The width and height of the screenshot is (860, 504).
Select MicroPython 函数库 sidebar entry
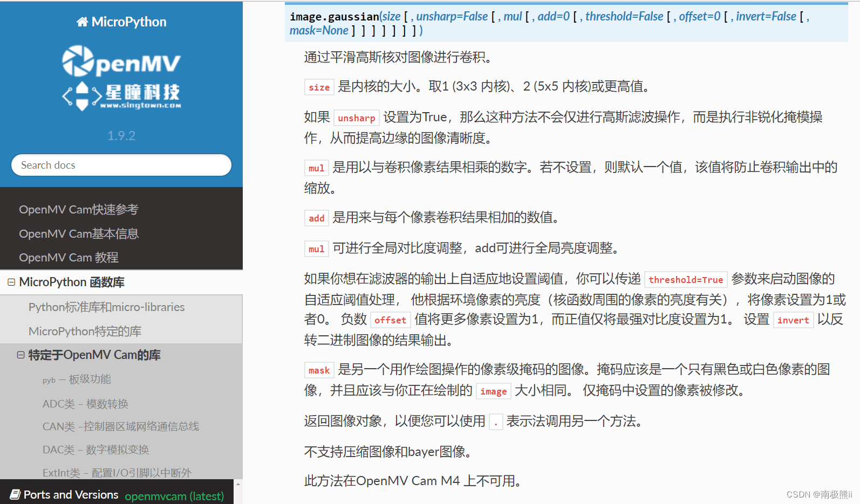tap(72, 282)
